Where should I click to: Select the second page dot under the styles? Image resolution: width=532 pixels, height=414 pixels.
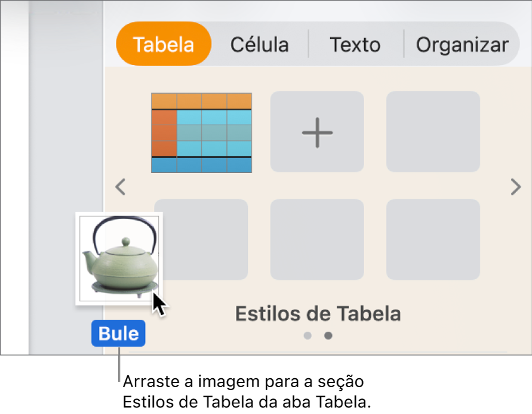tap(328, 335)
